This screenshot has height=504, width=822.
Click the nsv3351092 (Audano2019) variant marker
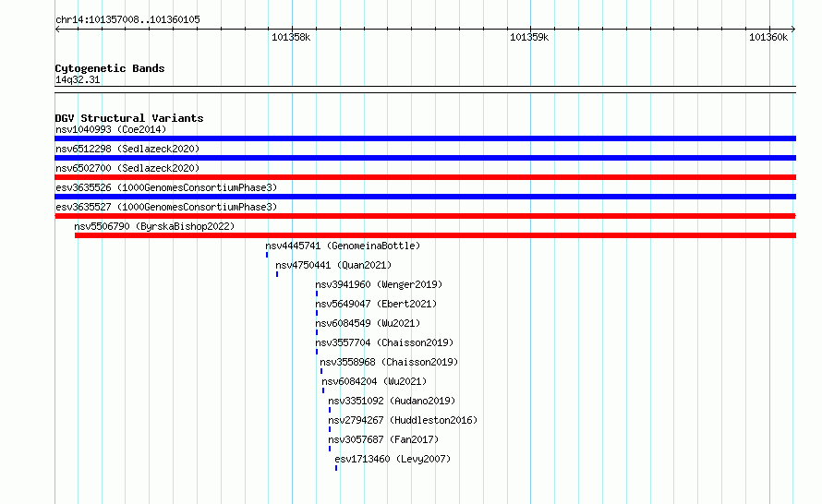[x=330, y=410]
